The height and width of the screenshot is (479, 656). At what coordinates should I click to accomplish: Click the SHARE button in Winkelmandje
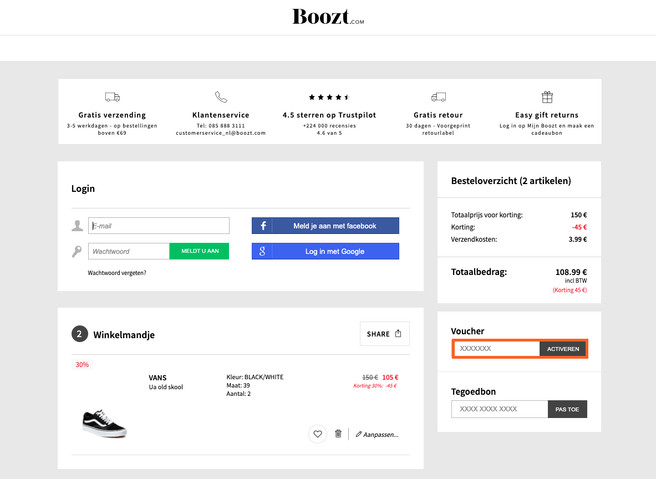[x=384, y=333]
